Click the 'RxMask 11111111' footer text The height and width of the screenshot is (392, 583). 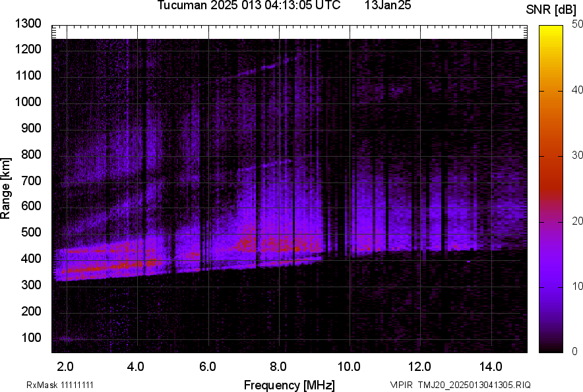point(60,385)
